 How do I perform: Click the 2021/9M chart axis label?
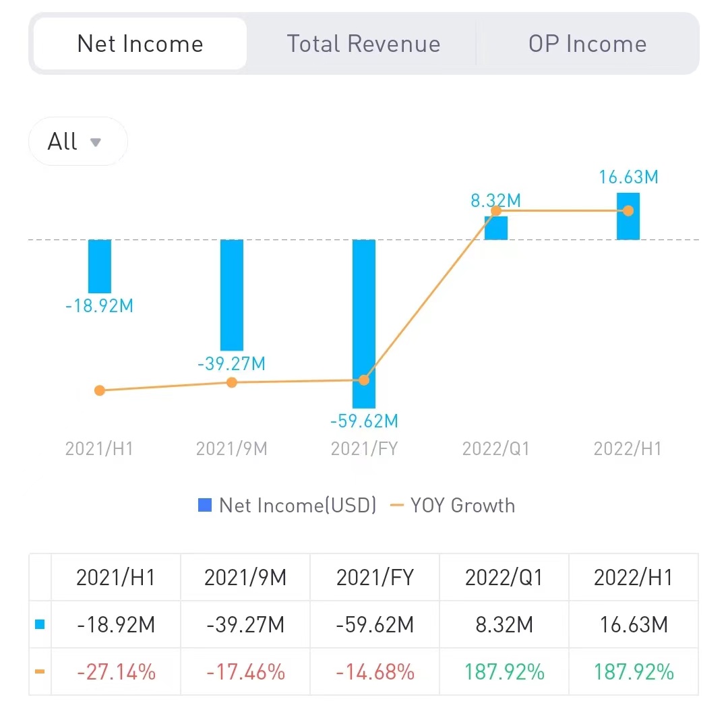point(232,448)
